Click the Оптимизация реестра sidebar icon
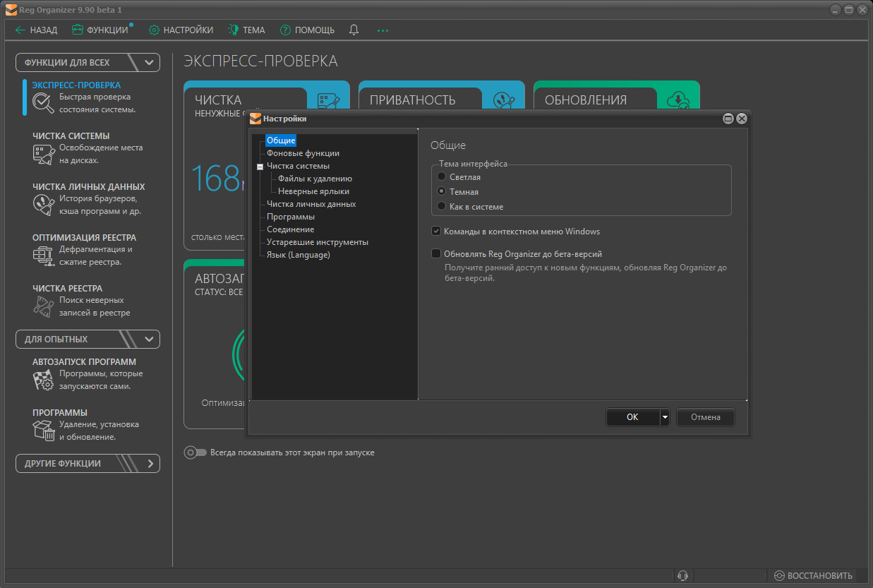Viewport: 873px width, 588px height. click(x=44, y=256)
